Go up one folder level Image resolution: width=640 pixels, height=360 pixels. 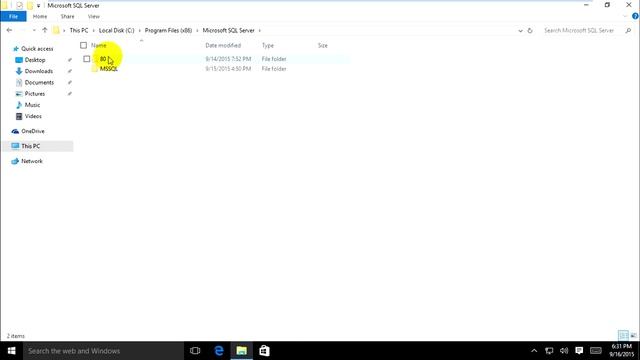point(45,30)
